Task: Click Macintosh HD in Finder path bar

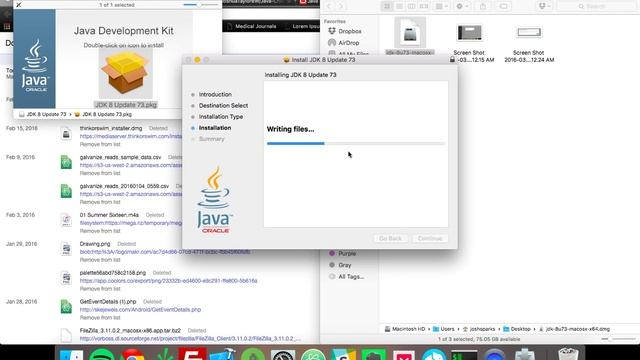Action: [404, 329]
